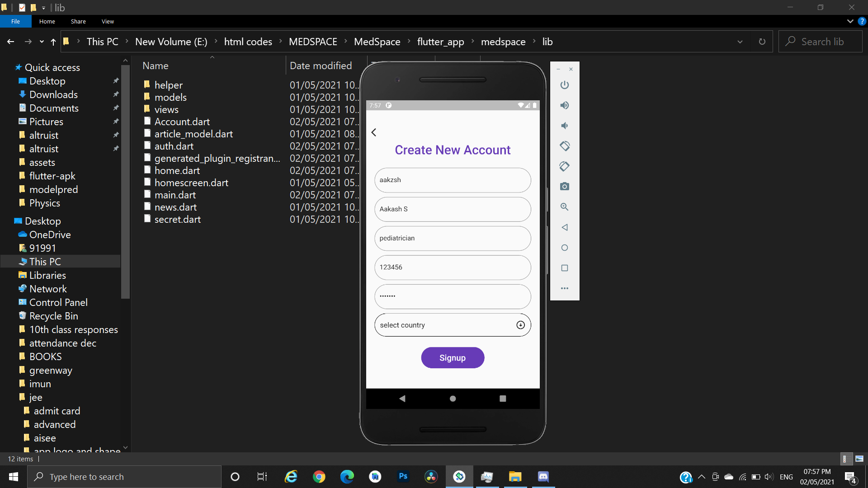Viewport: 868px width, 488px height.
Task: Open the Share ribbon tab
Action: pos(78,21)
